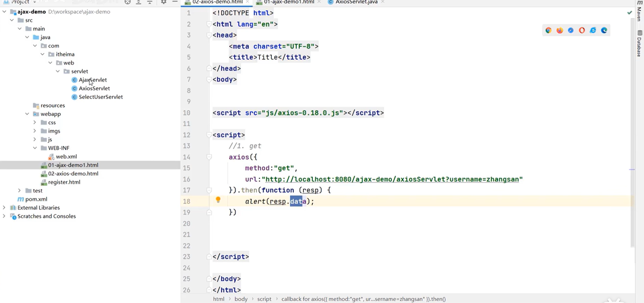
Task: Collapse the itheima package
Action: (43, 54)
